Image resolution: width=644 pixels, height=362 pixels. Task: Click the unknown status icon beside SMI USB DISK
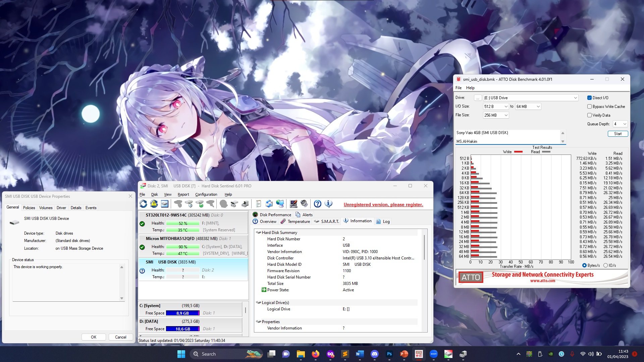click(142, 271)
